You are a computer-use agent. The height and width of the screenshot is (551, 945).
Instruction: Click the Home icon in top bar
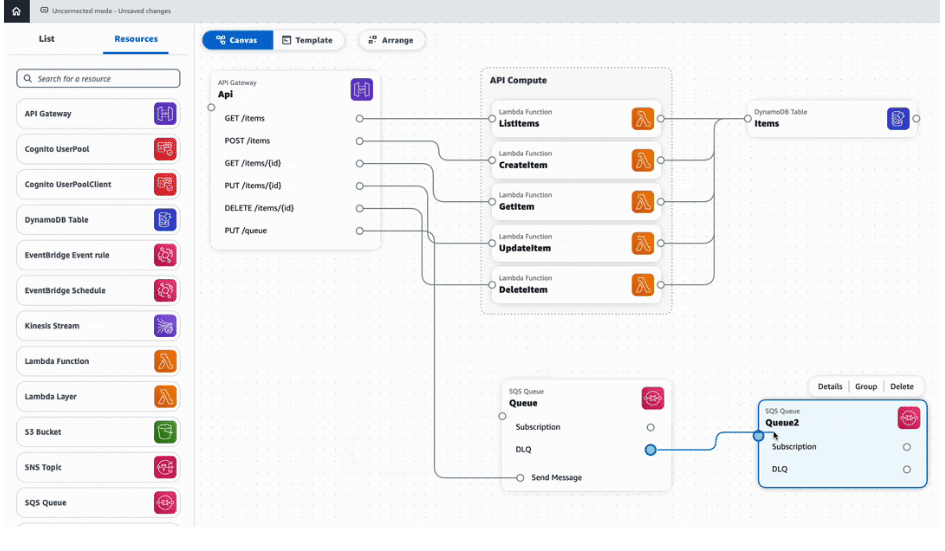coord(15,11)
